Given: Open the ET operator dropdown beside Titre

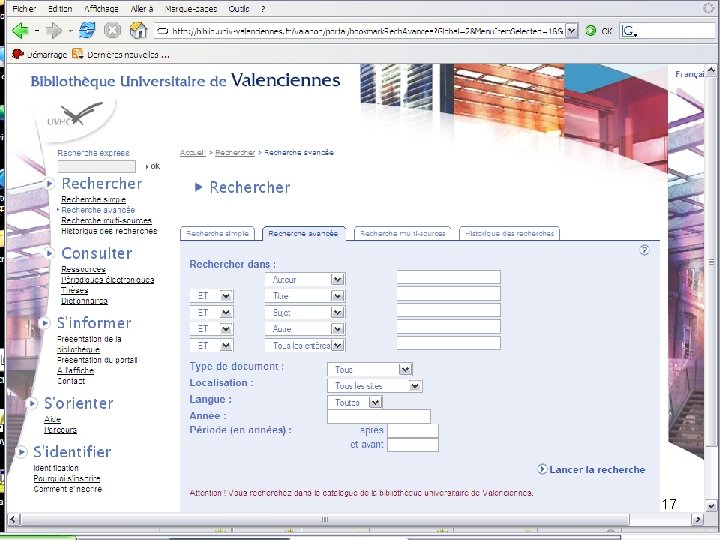Looking at the screenshot, I should click(225, 296).
